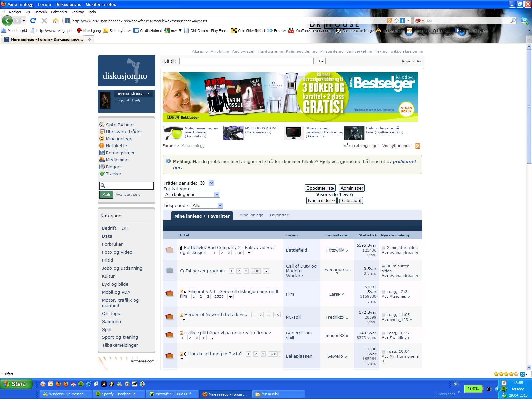Open a new tab with plus button

pos(89,39)
